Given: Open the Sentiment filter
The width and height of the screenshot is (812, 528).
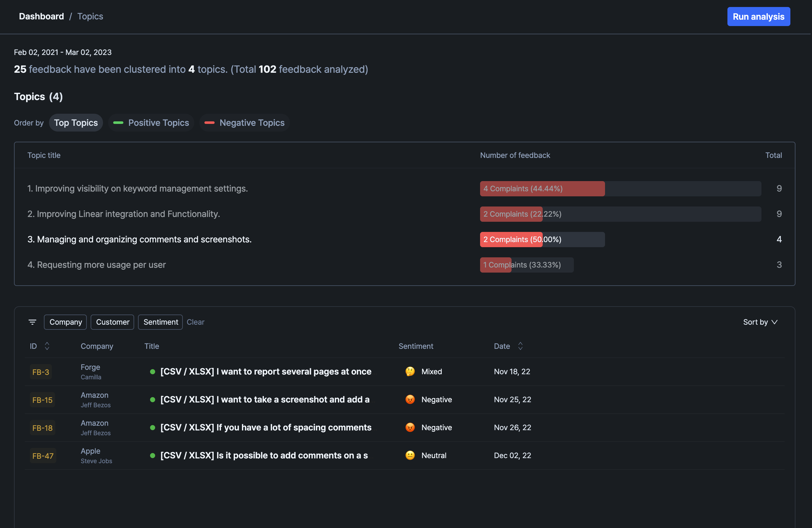Looking at the screenshot, I should tap(160, 322).
